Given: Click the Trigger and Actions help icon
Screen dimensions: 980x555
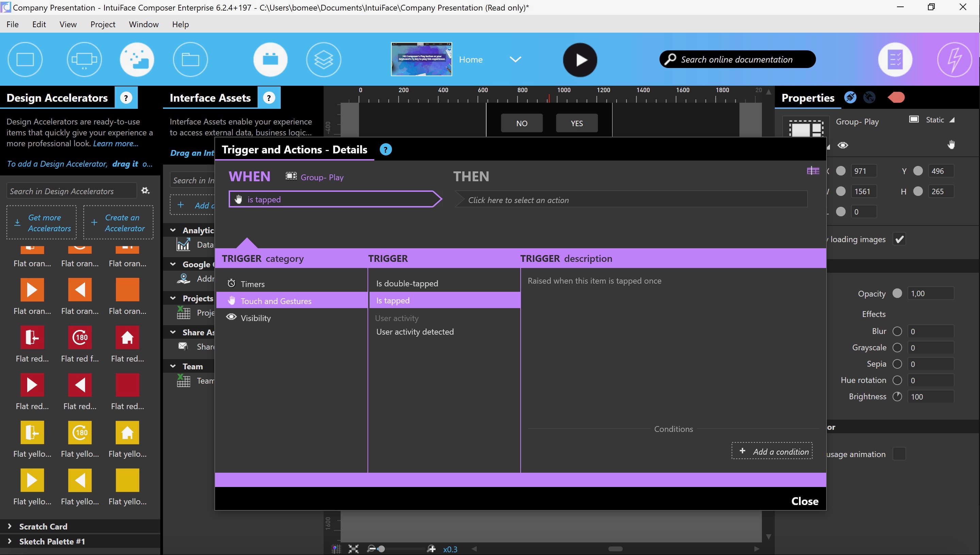Looking at the screenshot, I should 386,149.
